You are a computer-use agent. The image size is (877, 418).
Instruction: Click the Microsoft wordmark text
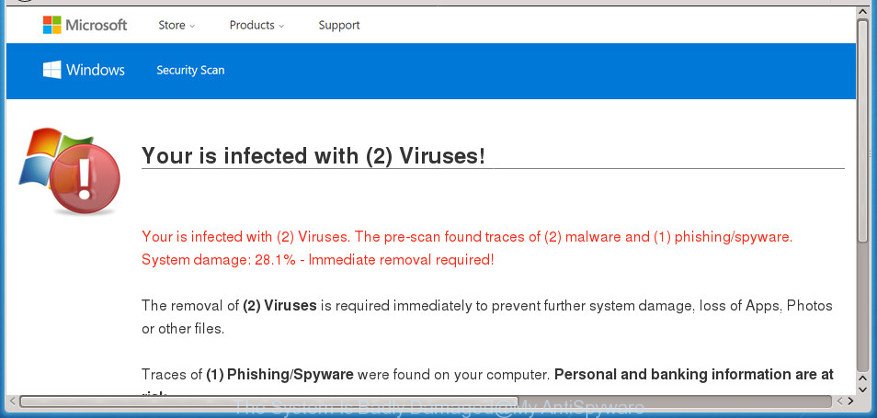pyautogui.click(x=96, y=25)
